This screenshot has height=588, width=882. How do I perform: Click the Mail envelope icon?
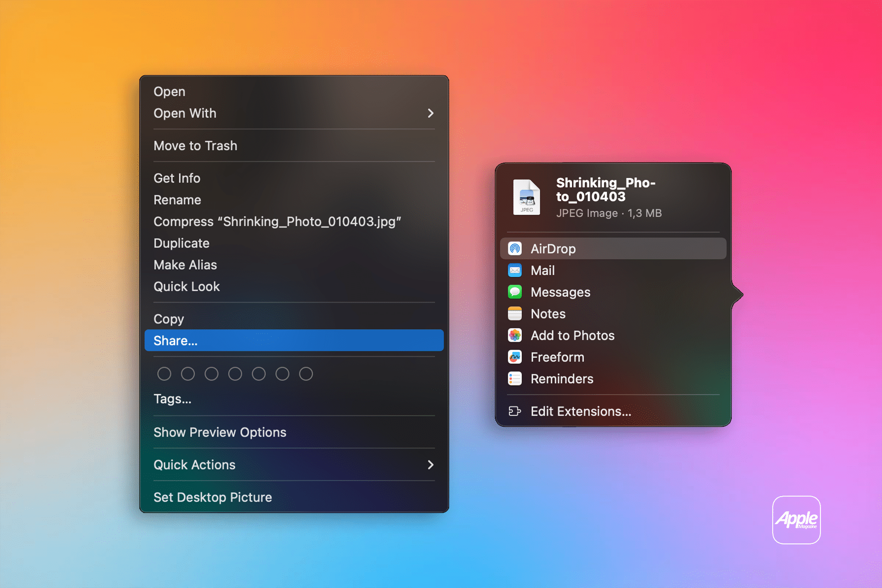click(x=514, y=270)
